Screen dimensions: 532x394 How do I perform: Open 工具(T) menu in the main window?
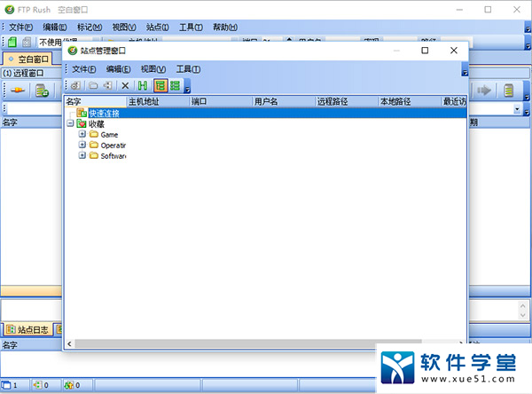coord(191,28)
